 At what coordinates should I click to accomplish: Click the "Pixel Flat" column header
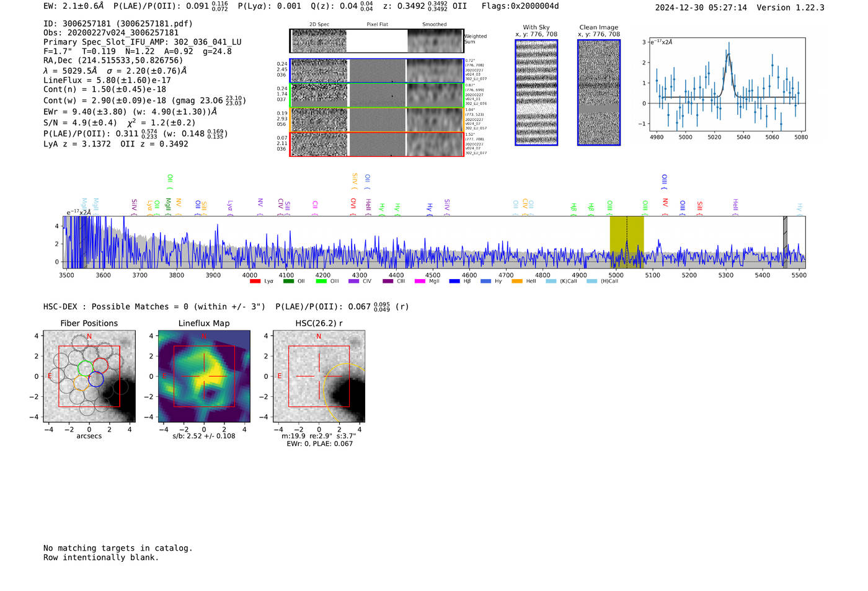(377, 25)
